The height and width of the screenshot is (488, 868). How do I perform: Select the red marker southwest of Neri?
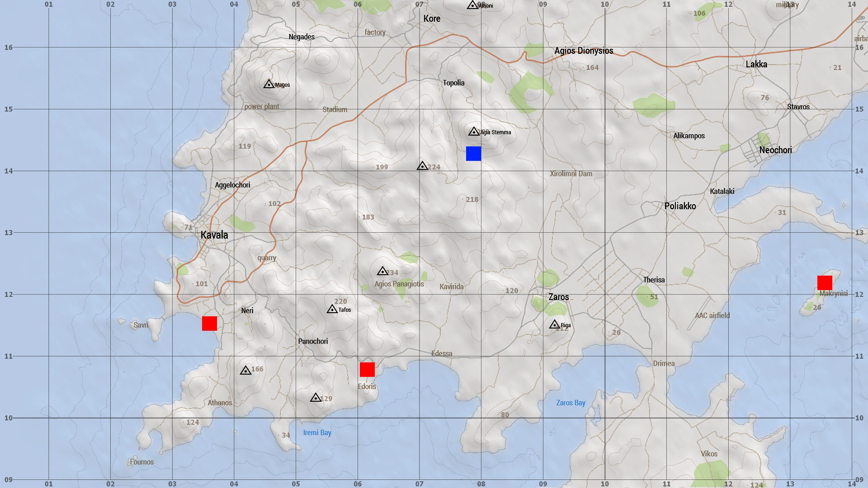tap(209, 324)
